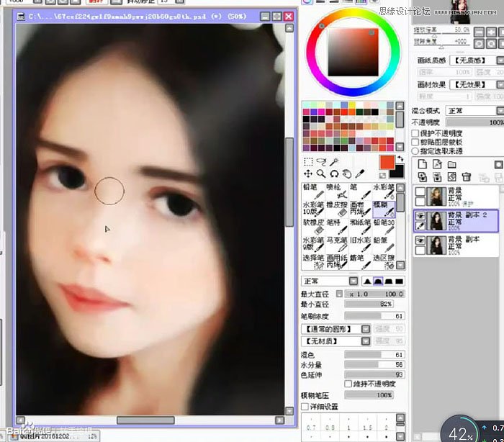504x442 pixels.
Task: Hide the 背景 副本 layer
Action: [420, 240]
